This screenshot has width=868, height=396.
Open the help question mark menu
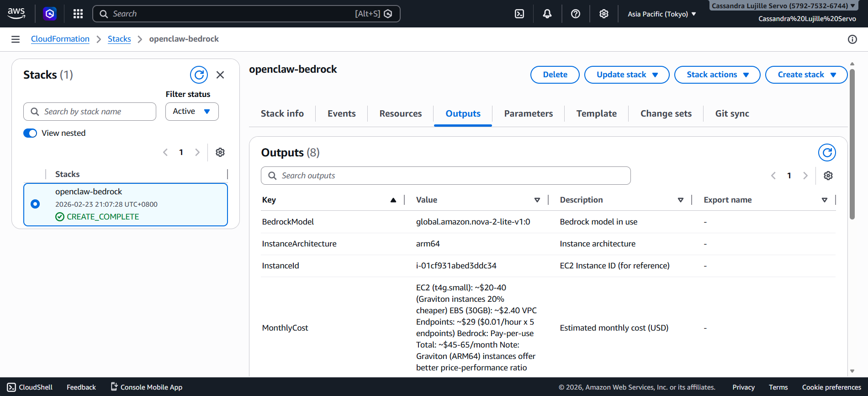576,14
